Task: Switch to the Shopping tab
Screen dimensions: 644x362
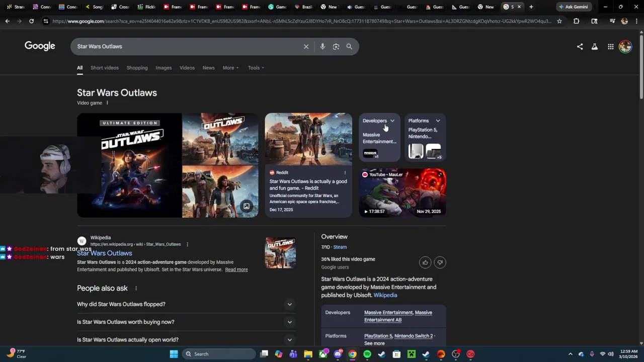Action: tap(137, 68)
